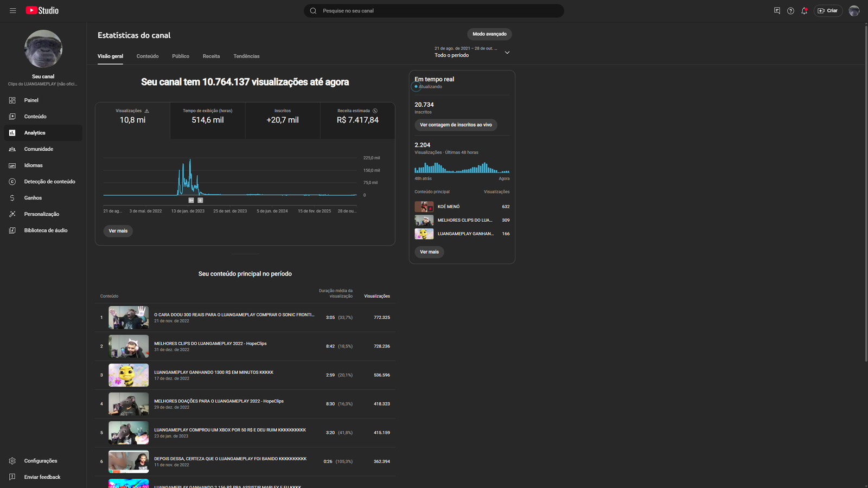The image size is (868, 488).
Task: Switch to the Público tab
Action: pos(181,56)
